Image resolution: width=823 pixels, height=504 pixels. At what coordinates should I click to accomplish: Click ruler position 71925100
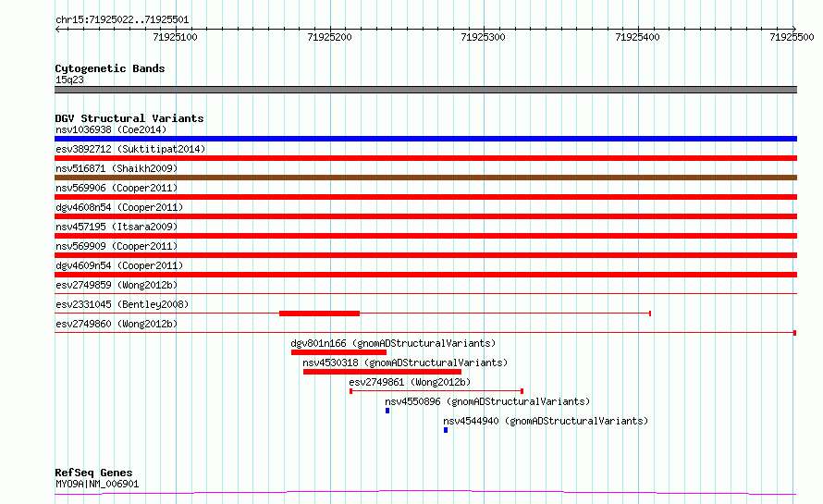point(176,37)
